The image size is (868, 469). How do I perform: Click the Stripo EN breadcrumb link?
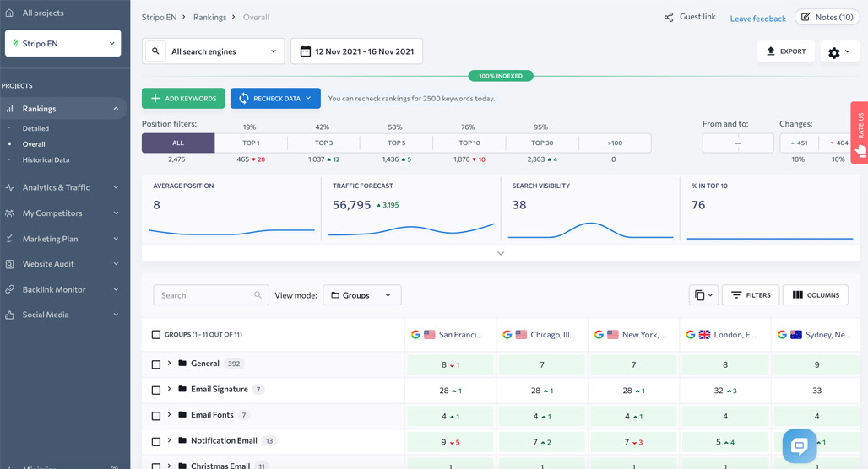point(159,17)
